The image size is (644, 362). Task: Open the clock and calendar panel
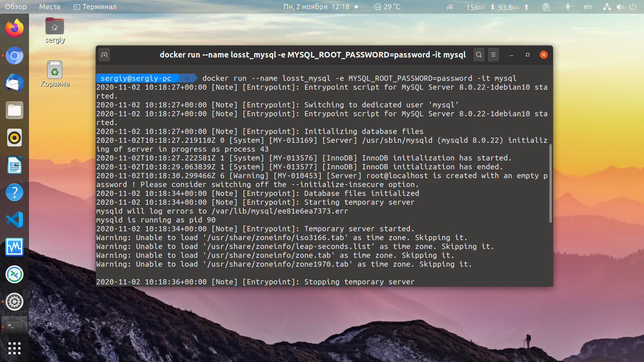(x=316, y=7)
